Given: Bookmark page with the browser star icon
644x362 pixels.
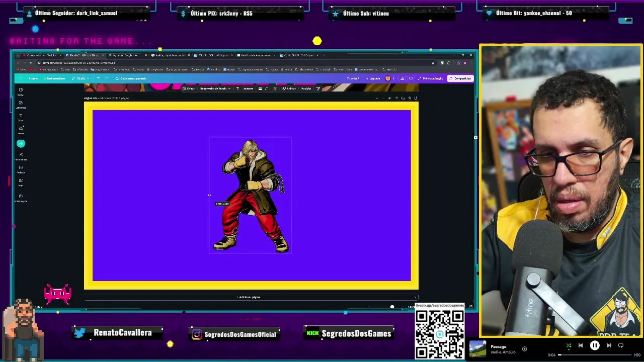Looking at the screenshot, I should click(x=433, y=63).
